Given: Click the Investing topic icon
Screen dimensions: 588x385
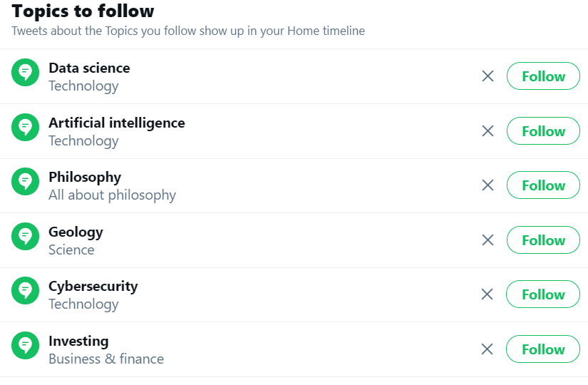Looking at the screenshot, I should coord(25,346).
